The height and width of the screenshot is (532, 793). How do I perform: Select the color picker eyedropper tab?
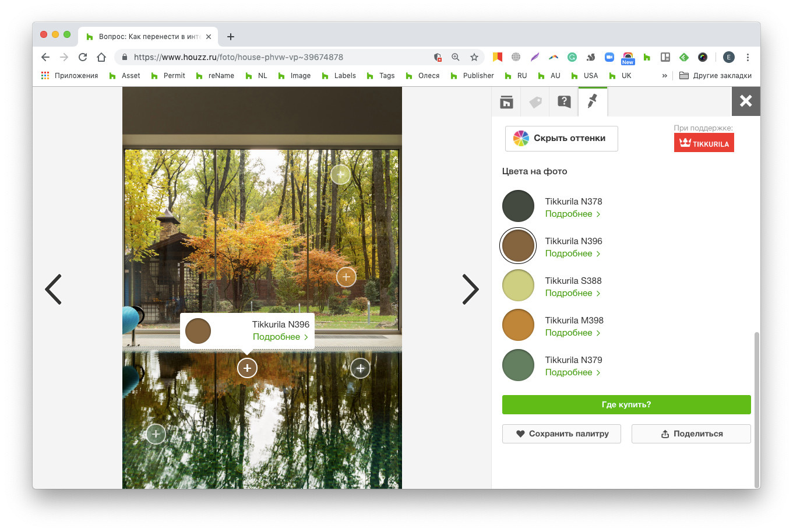pyautogui.click(x=593, y=102)
